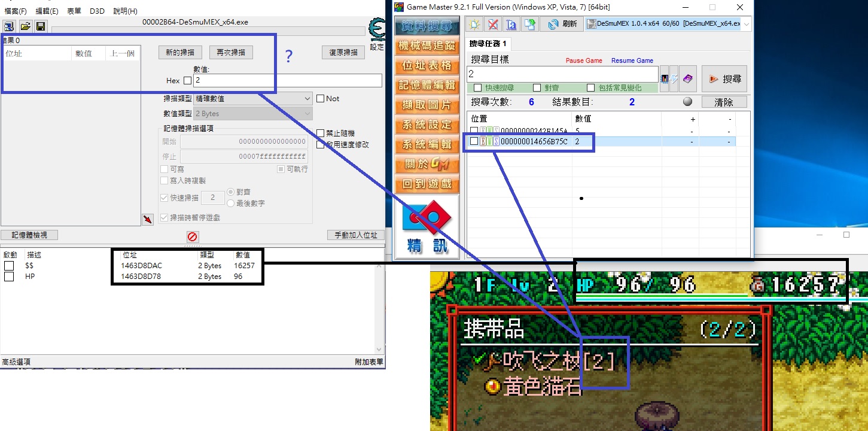
Task: Click the W icon on address 000000014656B75C row
Action: [489, 142]
